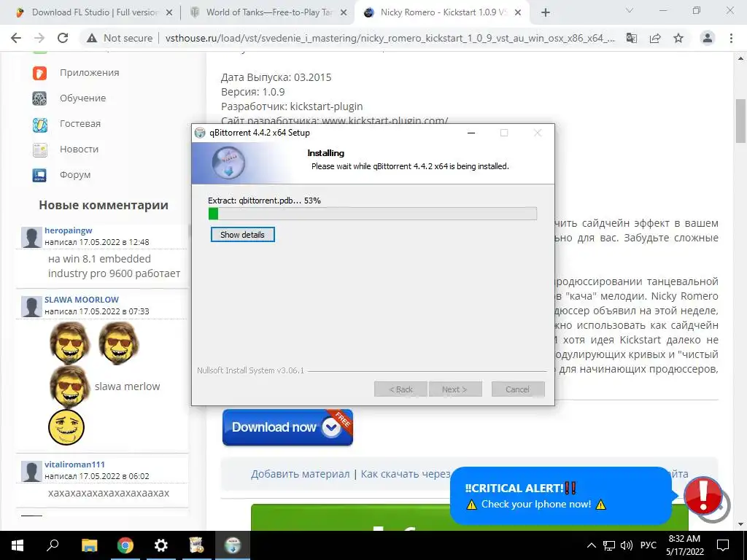Image resolution: width=747 pixels, height=560 pixels.
Task: Click the хахахаха comment text
Action: (x=109, y=493)
